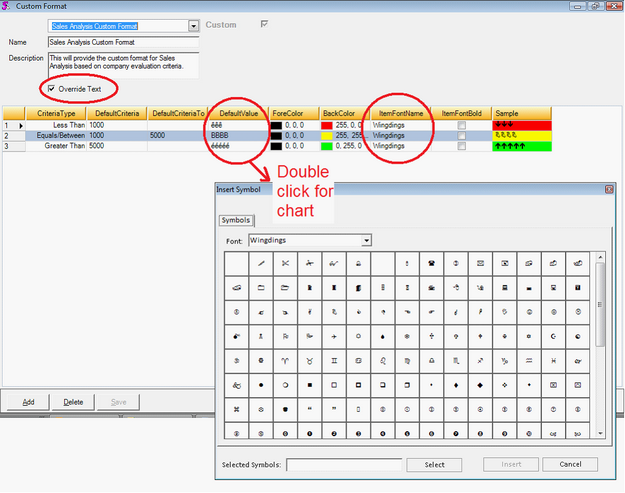The image size is (625, 493).
Task: Click the ForeColor column header
Action: [x=294, y=114]
